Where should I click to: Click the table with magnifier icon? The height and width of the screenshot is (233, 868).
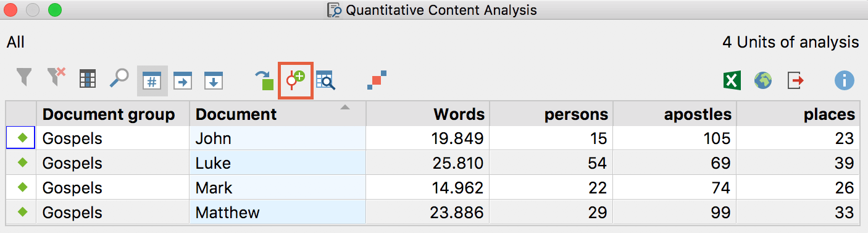(x=325, y=80)
